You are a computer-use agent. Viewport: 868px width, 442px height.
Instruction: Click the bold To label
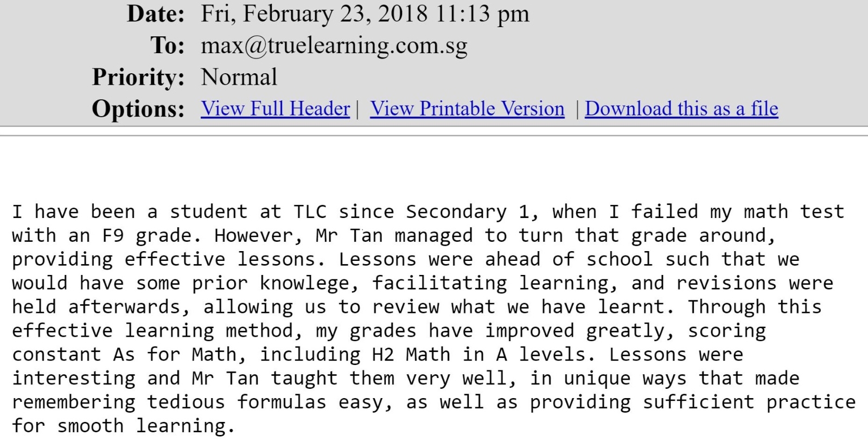[x=168, y=46]
